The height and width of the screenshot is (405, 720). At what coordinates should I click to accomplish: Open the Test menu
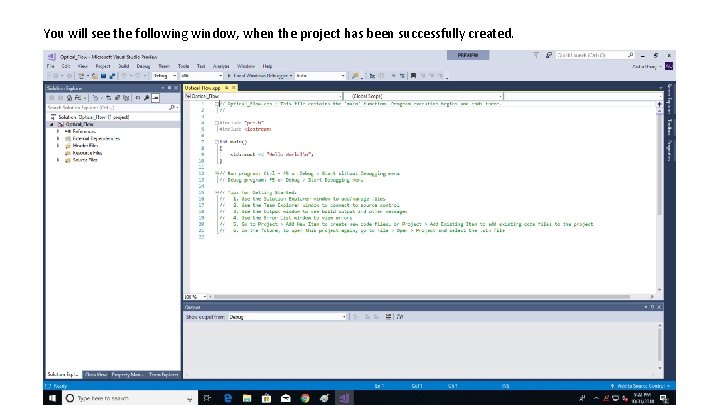pyautogui.click(x=201, y=66)
